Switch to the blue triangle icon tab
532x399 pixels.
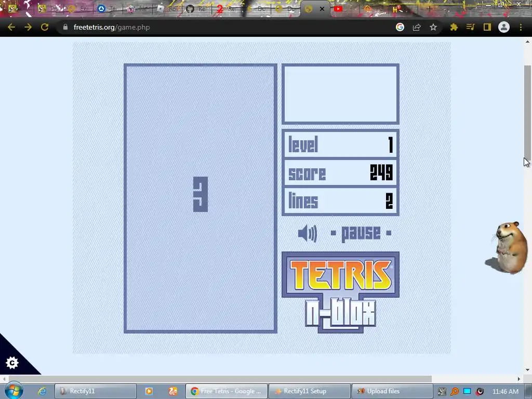pos(101,9)
